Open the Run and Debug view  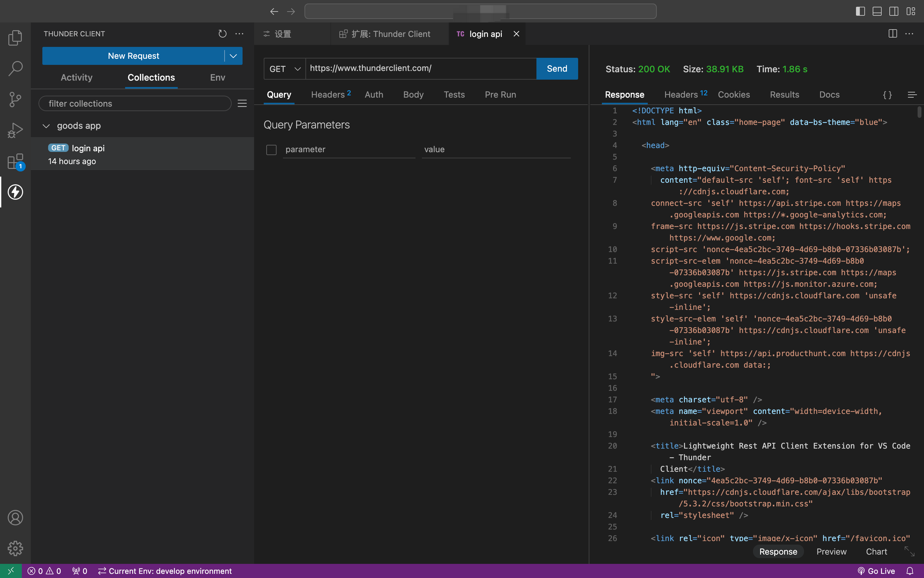pos(15,130)
